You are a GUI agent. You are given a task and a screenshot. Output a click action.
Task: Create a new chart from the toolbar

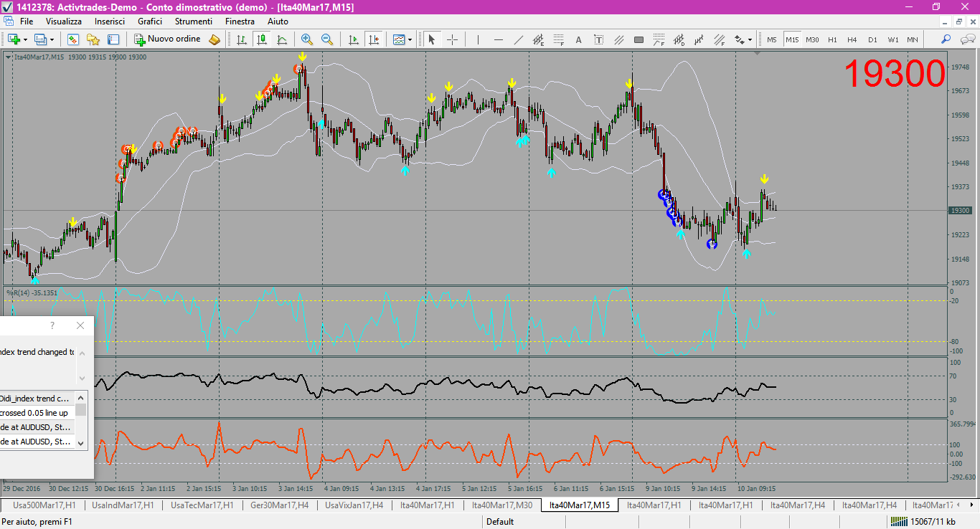pyautogui.click(x=14, y=39)
